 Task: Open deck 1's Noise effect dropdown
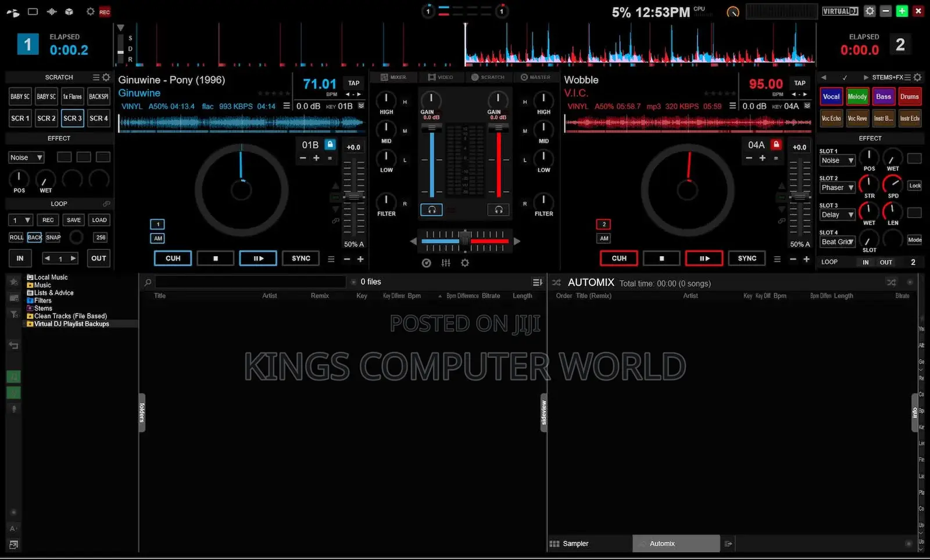(x=26, y=157)
